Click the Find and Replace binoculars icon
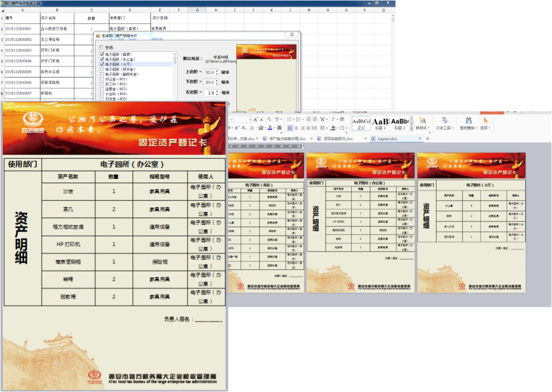Screen dimensions: 552x392 click(x=468, y=121)
